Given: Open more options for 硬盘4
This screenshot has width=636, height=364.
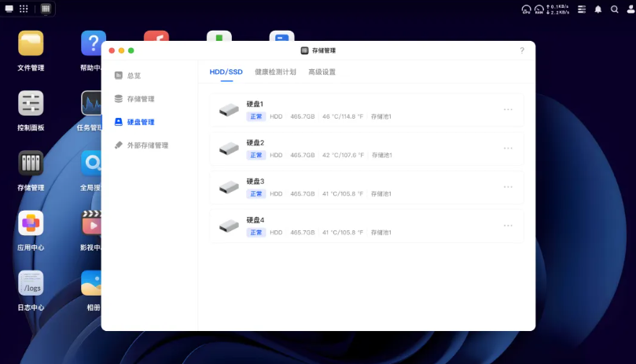Looking at the screenshot, I should [508, 225].
